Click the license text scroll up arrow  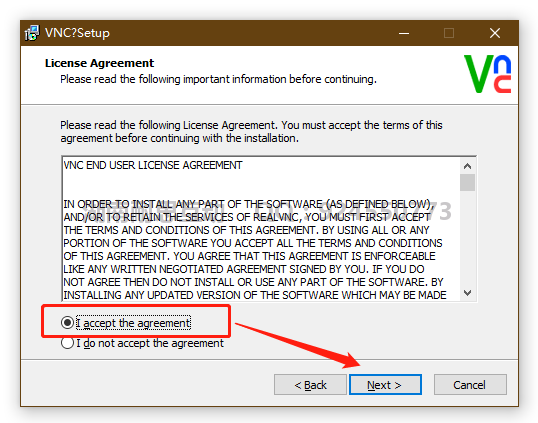point(467,166)
